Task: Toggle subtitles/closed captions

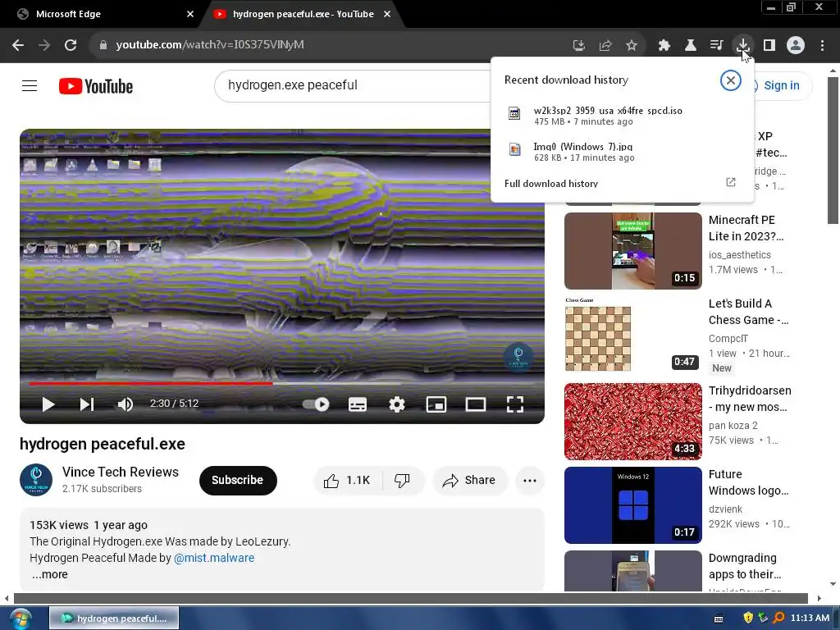Action: point(358,404)
